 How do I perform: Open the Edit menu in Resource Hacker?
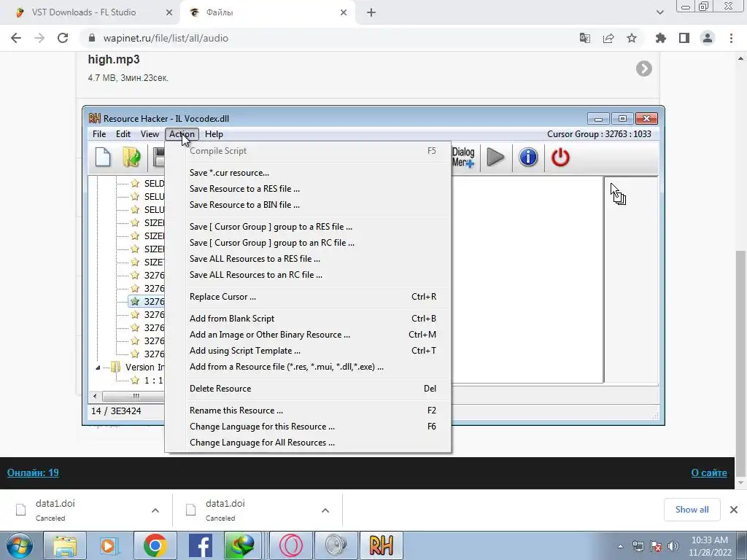(x=123, y=134)
